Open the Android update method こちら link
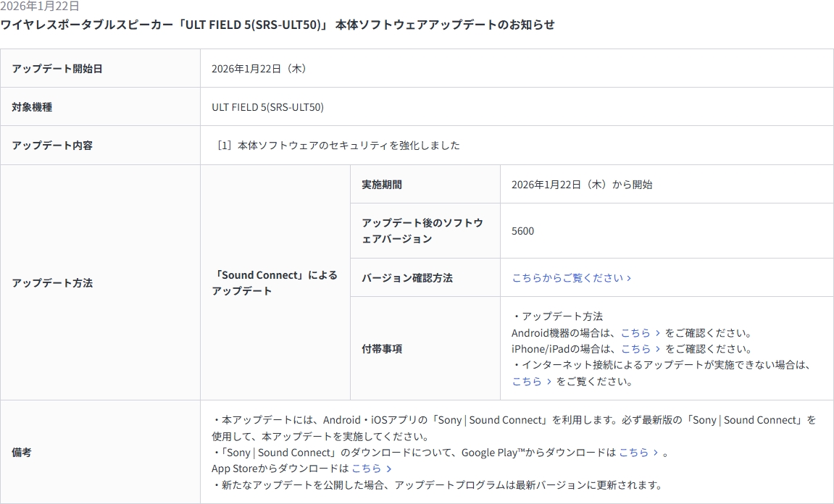The image size is (834, 504). coord(635,333)
